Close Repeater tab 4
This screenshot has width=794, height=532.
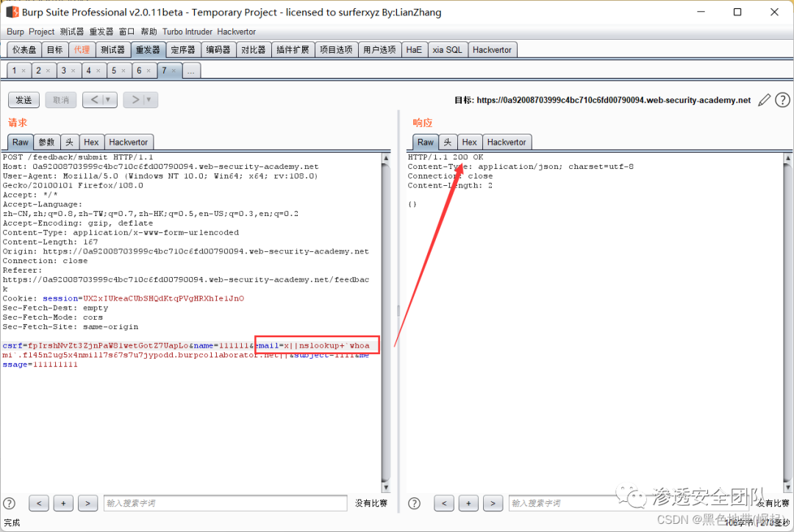click(x=99, y=71)
